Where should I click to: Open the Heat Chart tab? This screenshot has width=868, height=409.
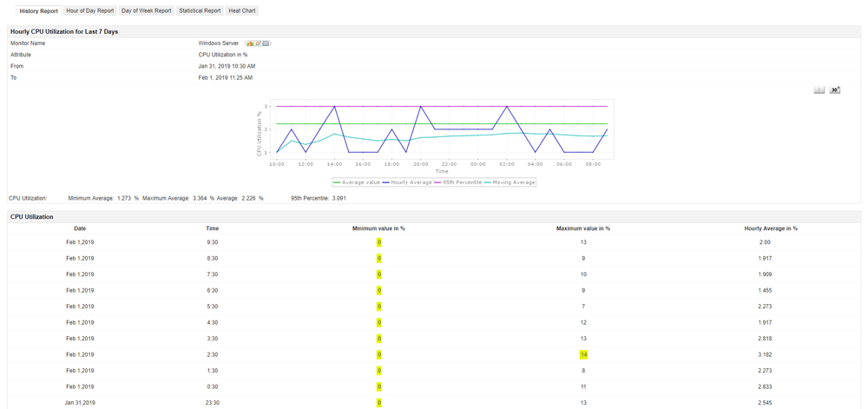coord(242,11)
